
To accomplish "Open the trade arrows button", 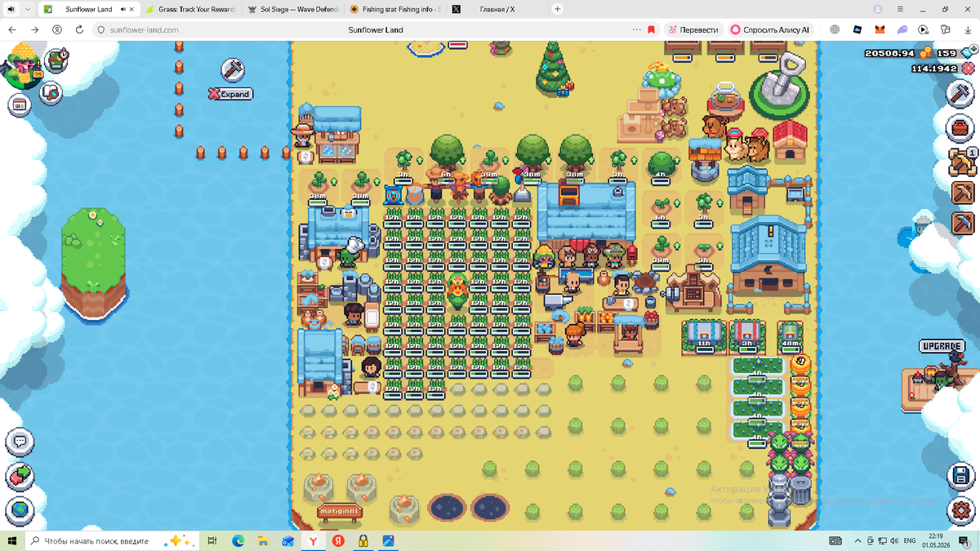I will point(20,476).
